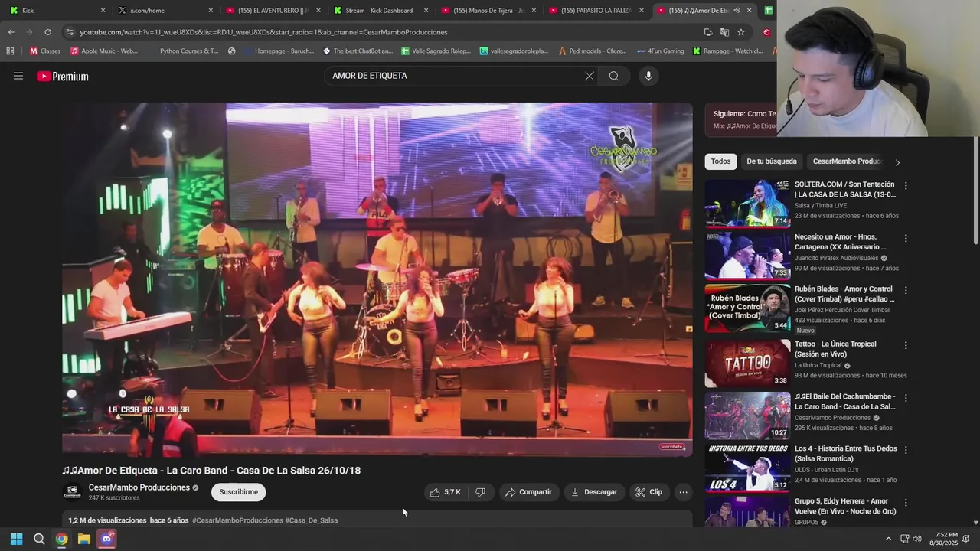Dislike the video with thumbs down
This screenshot has height=551, width=980.
click(480, 492)
